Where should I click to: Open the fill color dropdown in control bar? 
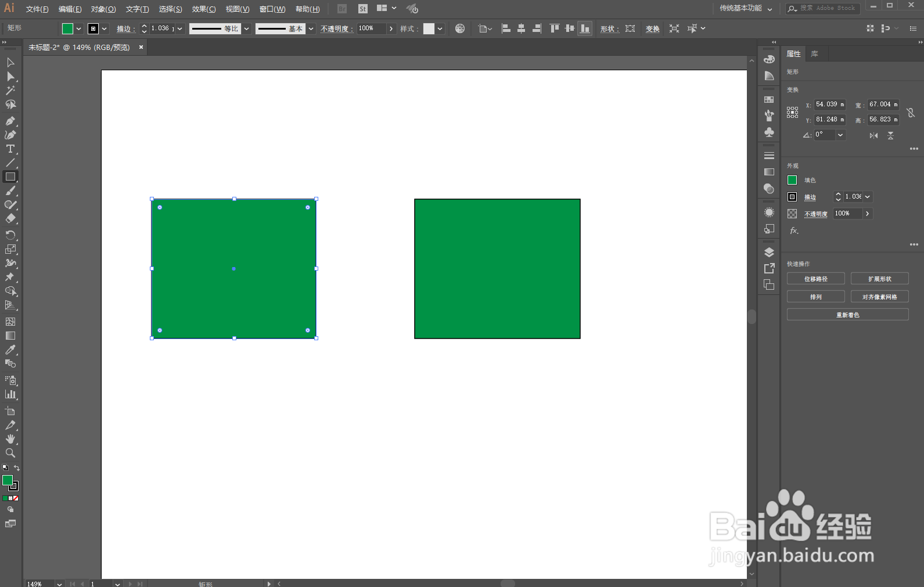79,28
